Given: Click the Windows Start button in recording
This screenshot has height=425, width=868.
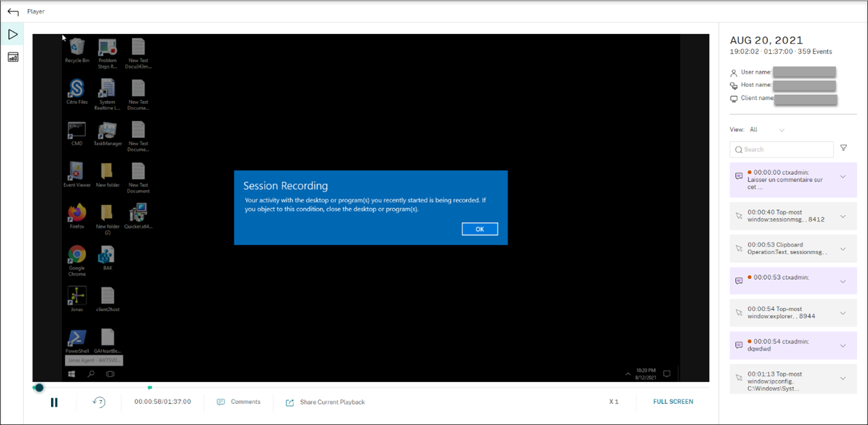Looking at the screenshot, I should [x=71, y=374].
